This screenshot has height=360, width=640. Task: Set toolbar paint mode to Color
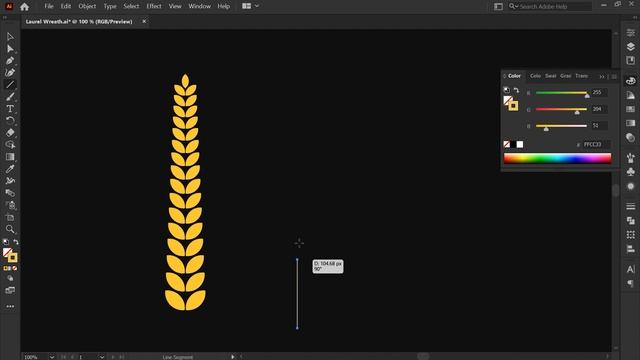point(5,268)
